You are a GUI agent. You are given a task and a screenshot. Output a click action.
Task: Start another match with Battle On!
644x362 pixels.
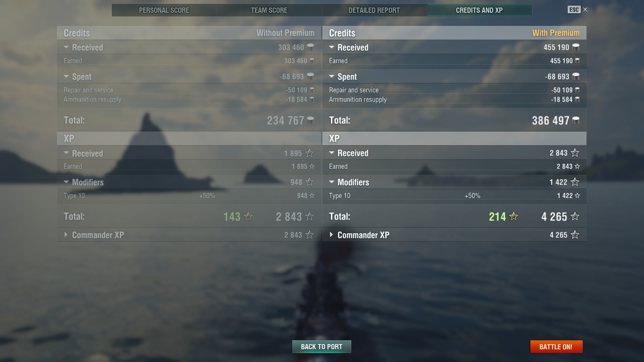click(556, 346)
